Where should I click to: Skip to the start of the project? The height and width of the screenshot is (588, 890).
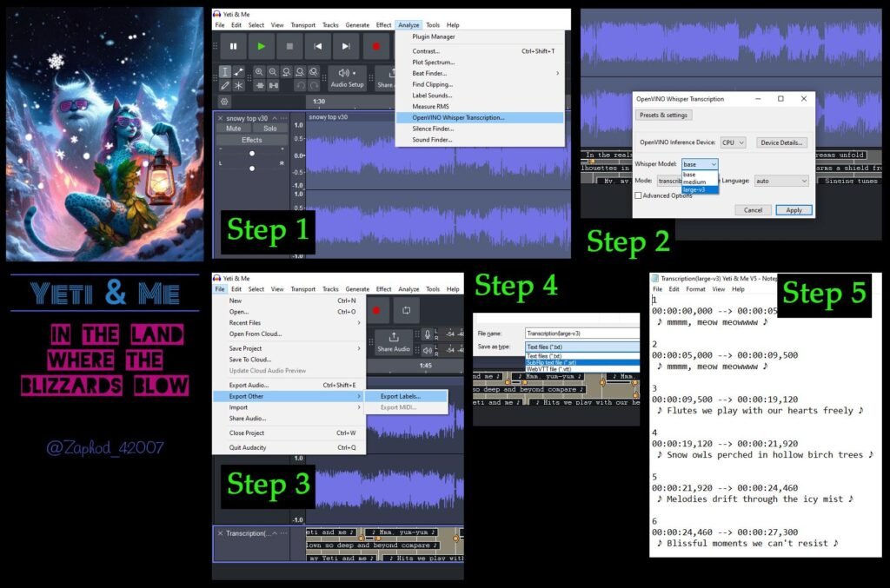tap(318, 47)
